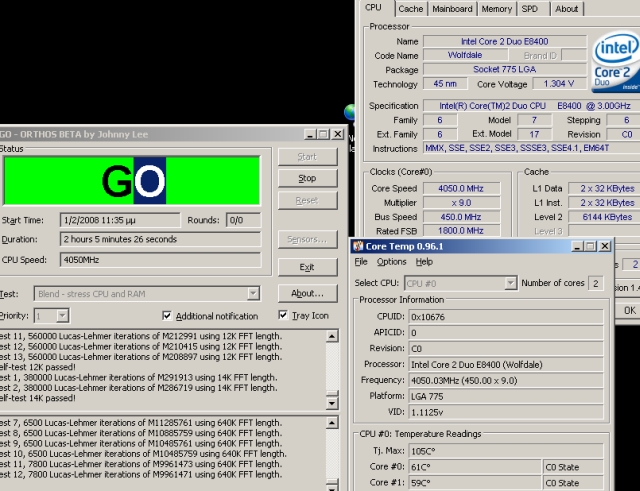This screenshot has width=640, height=491.
Task: Switch to the SPD tab in CPU-Z
Action: [530, 9]
